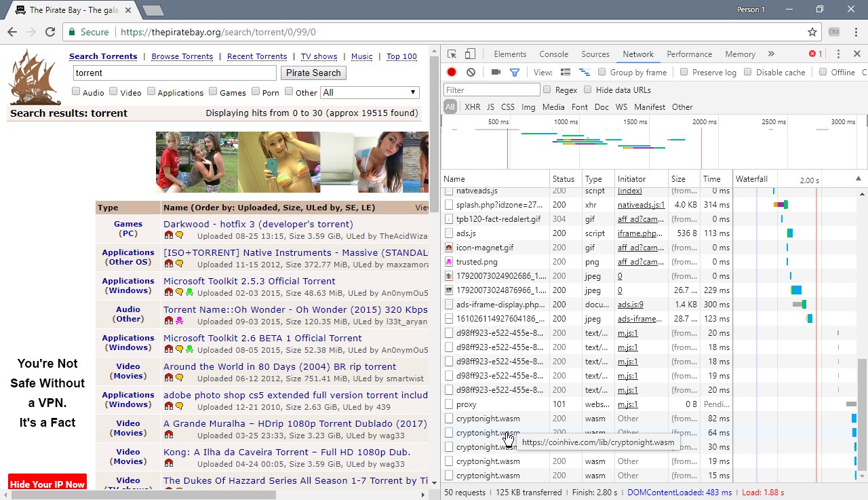Enable capture screenshots camera icon
Viewport: 868px width, 500px height.
coord(496,72)
